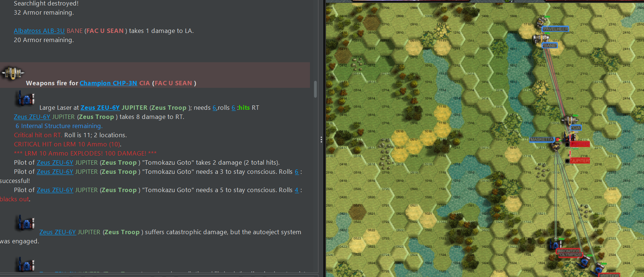The image size is (644, 277).
Task: Click the 'blacks out.' text
Action: 15,199
